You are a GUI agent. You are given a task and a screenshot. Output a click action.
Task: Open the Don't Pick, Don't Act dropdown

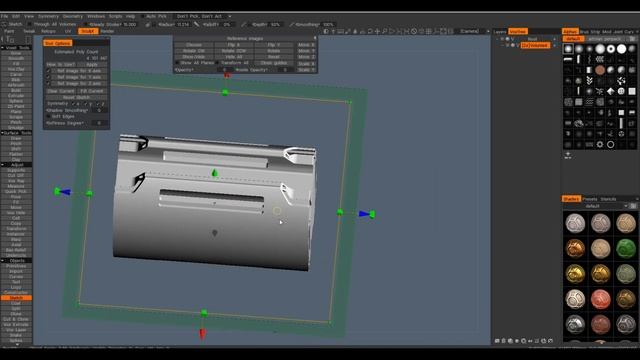[203, 16]
